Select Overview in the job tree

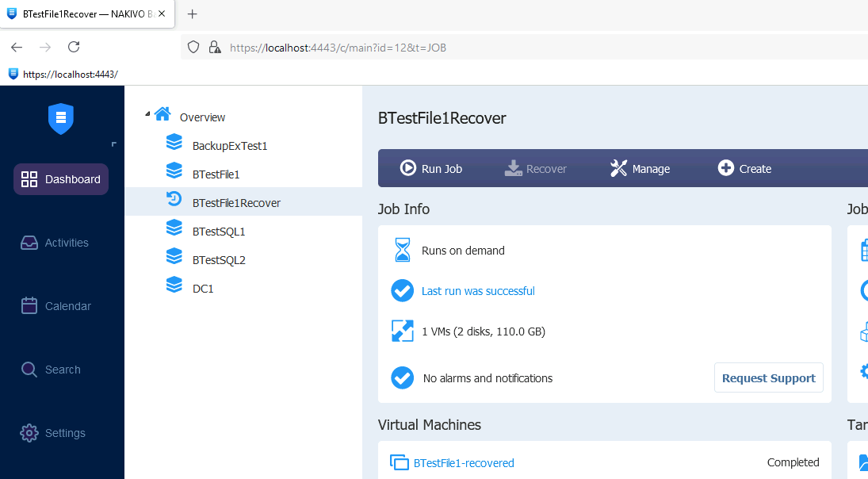click(x=202, y=117)
